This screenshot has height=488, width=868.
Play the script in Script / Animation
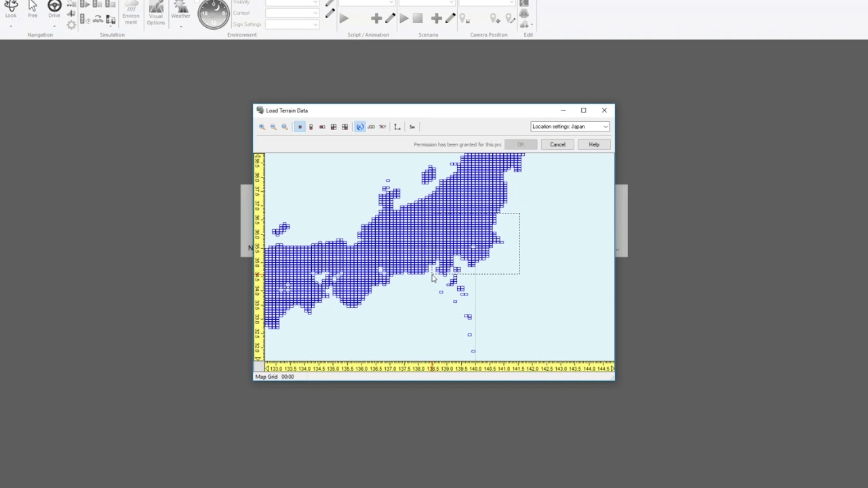coord(344,18)
